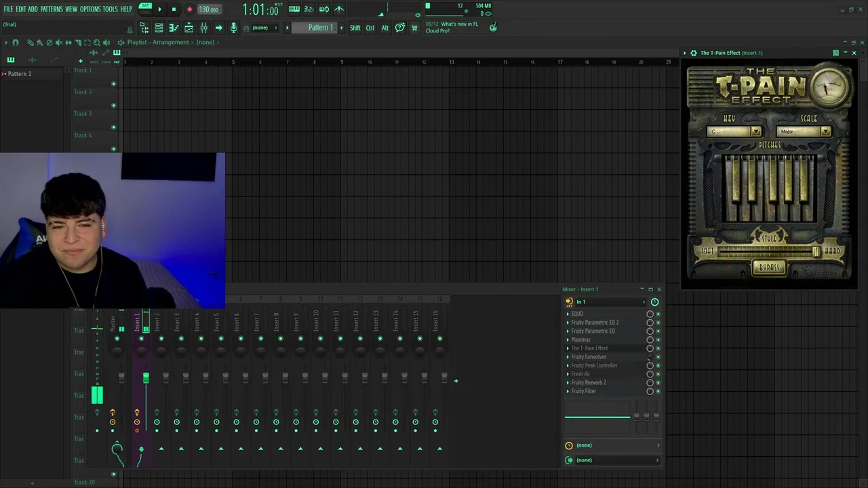Click the T-Pain Effect plugin gear icon
The width and height of the screenshot is (868, 488).
point(693,53)
